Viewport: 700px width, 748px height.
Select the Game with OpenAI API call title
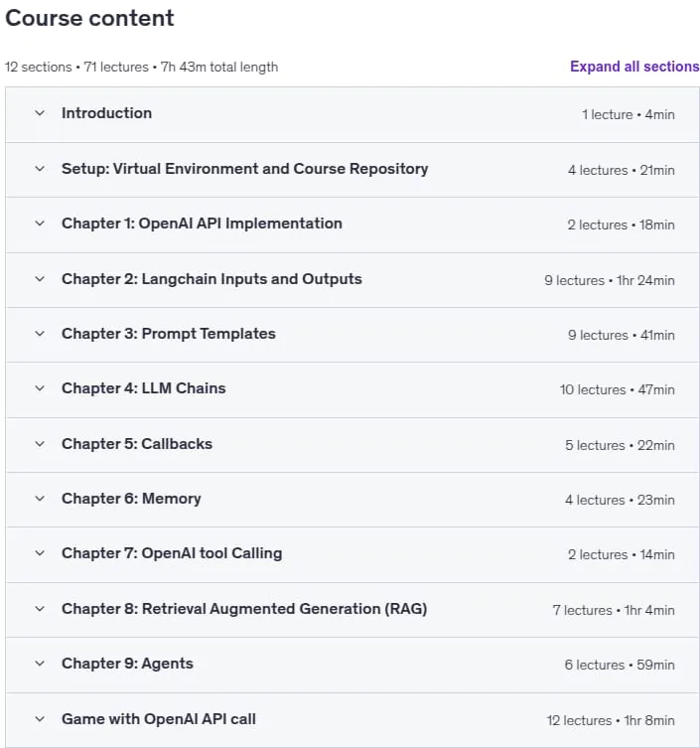(159, 719)
